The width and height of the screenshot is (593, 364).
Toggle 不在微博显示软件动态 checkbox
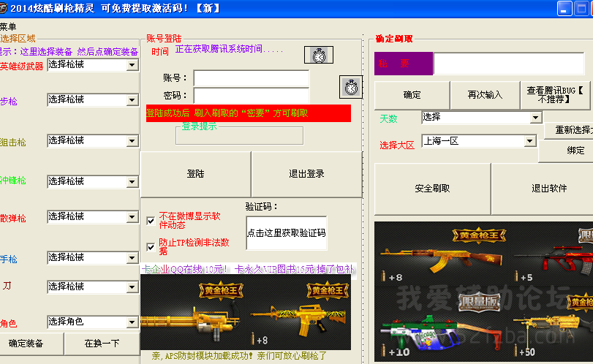click(151, 221)
